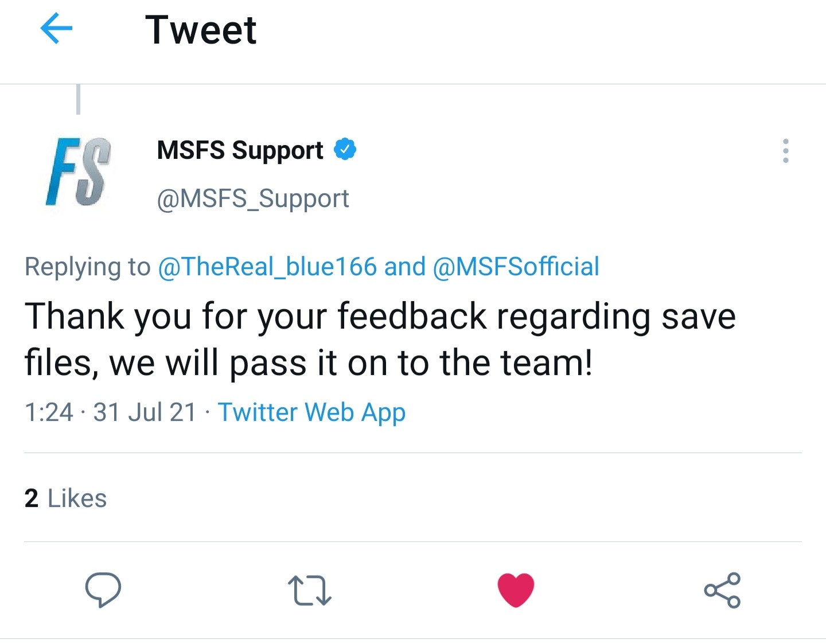Click the blue verified badge
The image size is (826, 644).
tap(345, 149)
